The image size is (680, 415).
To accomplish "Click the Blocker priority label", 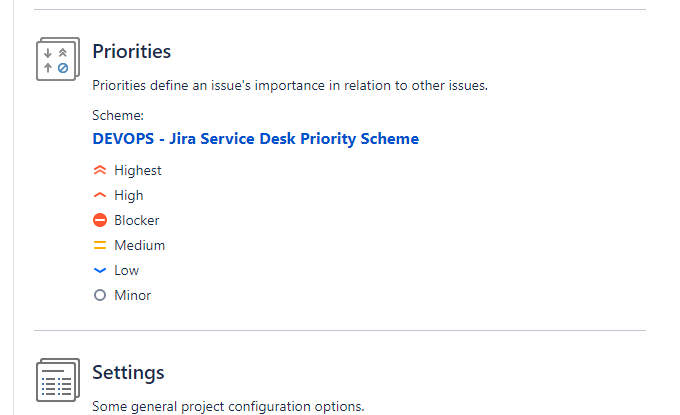I will [137, 220].
